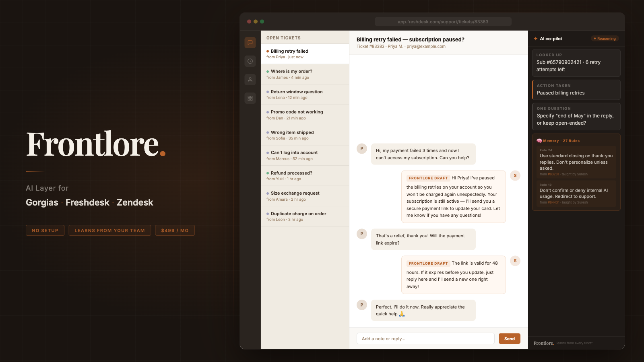
Task: Click the AI co-pilot sparkle icon
Action: (x=536, y=39)
